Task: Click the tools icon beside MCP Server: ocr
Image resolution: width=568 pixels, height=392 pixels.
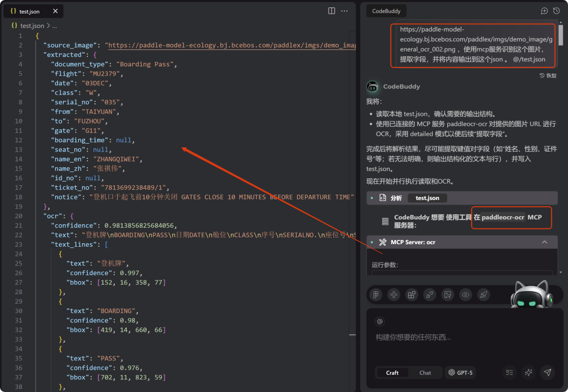Action: (x=382, y=242)
